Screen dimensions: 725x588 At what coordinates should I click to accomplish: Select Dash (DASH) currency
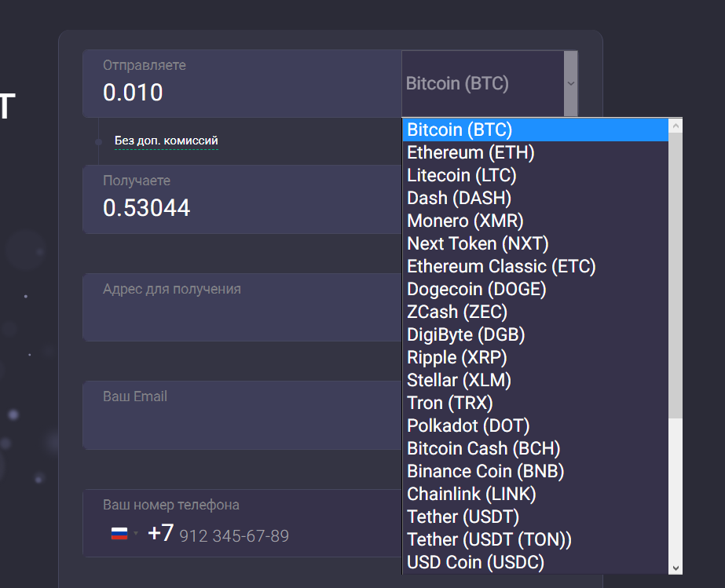tap(536, 198)
